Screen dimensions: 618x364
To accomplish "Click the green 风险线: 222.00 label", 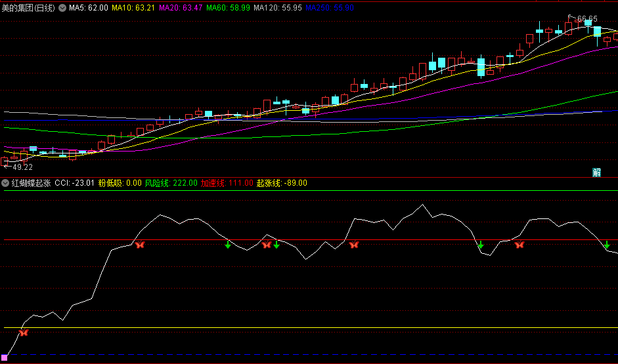I will pyautogui.click(x=171, y=183).
